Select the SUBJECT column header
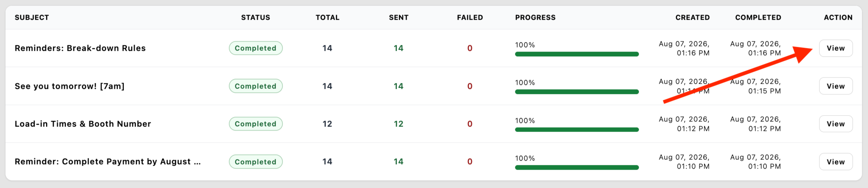 pos(32,18)
